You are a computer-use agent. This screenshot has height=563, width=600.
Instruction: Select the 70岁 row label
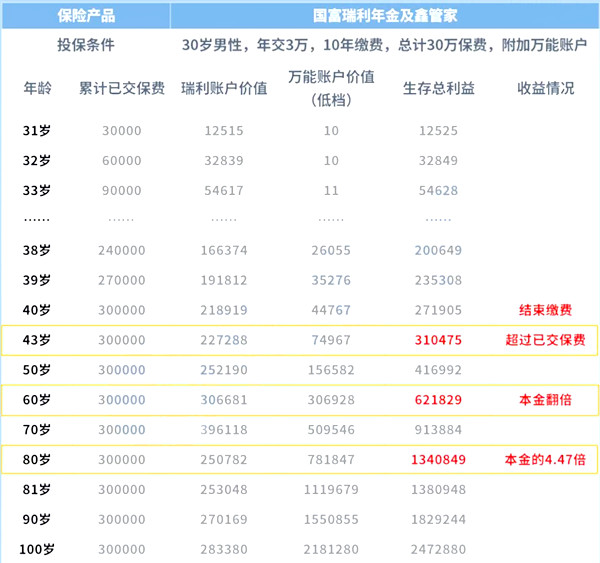(37, 429)
